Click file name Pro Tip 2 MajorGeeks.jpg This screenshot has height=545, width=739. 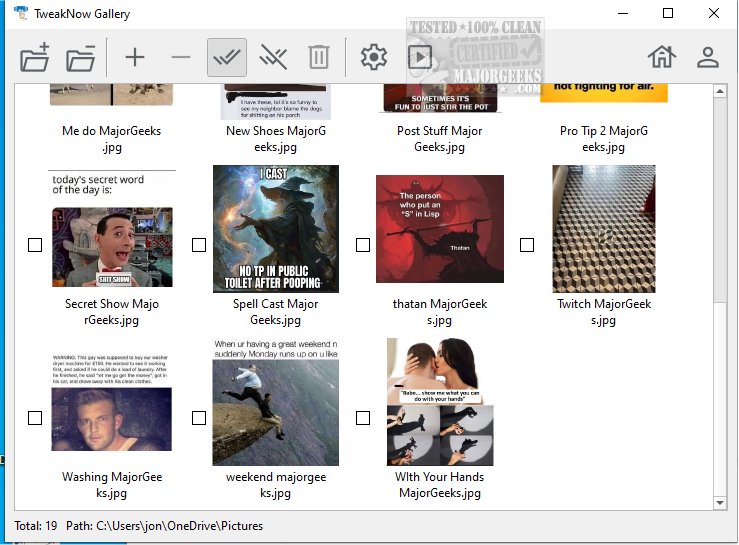tap(604, 139)
